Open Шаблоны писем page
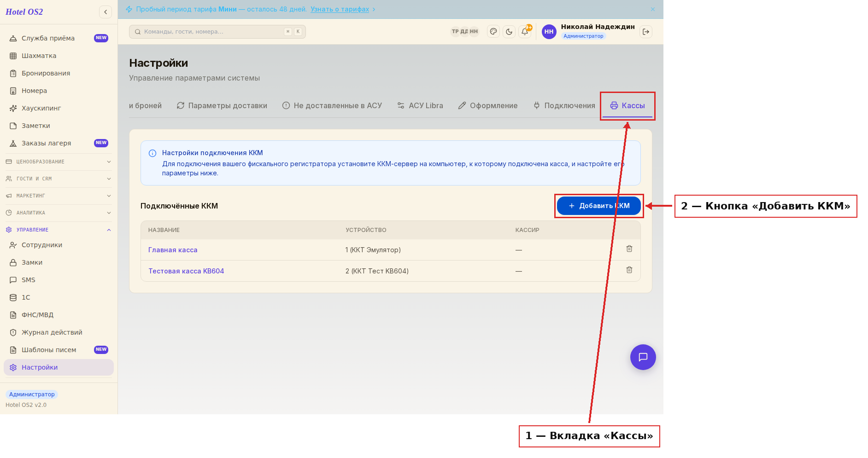This screenshot has height=458, width=868. coord(59,350)
